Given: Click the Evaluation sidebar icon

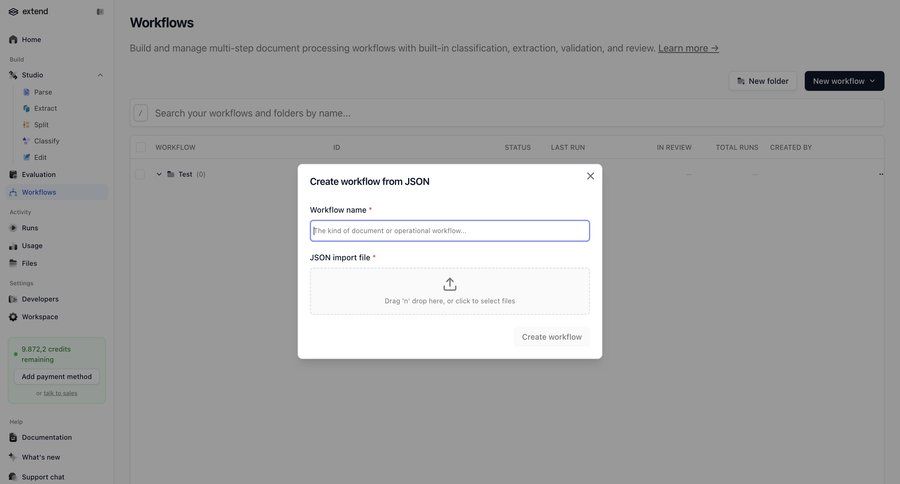Looking at the screenshot, I should click(x=13, y=175).
